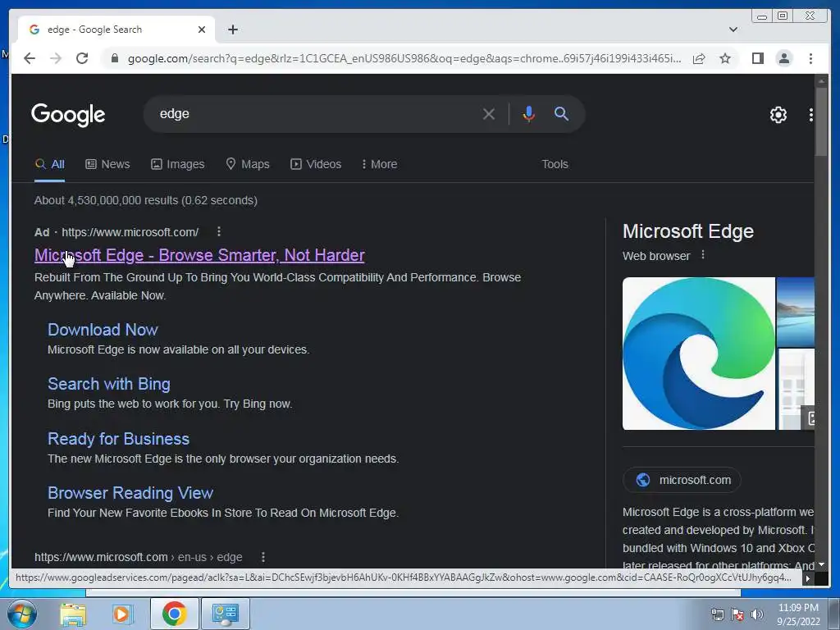Open the network tray icon
Image resolution: width=840 pixels, height=630 pixels.
(717, 614)
